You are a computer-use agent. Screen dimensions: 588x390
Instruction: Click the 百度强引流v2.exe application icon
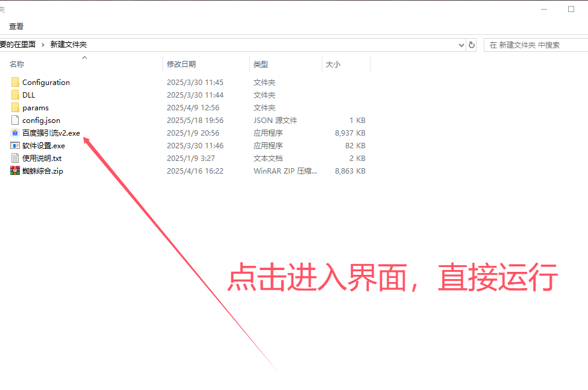pyautogui.click(x=15, y=133)
